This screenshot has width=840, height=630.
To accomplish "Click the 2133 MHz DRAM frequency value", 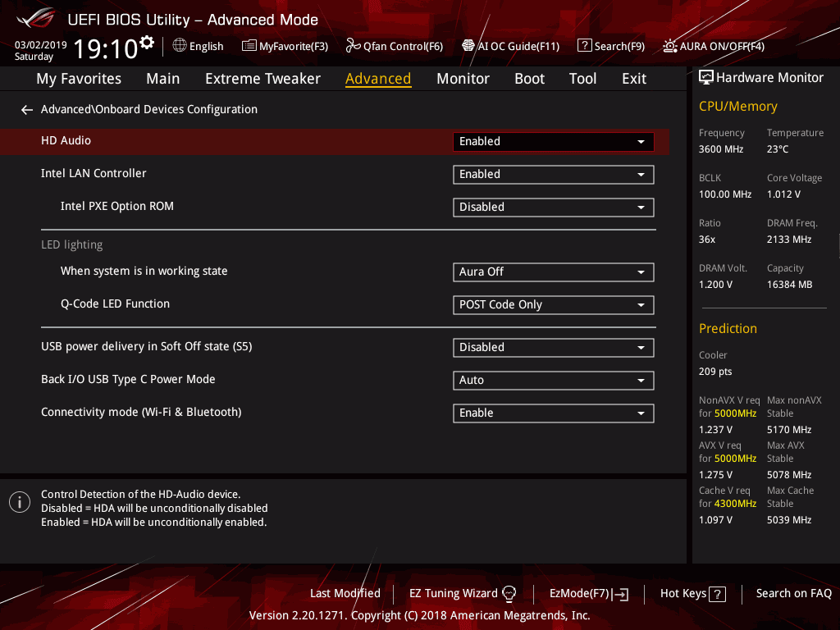I will (788, 240).
